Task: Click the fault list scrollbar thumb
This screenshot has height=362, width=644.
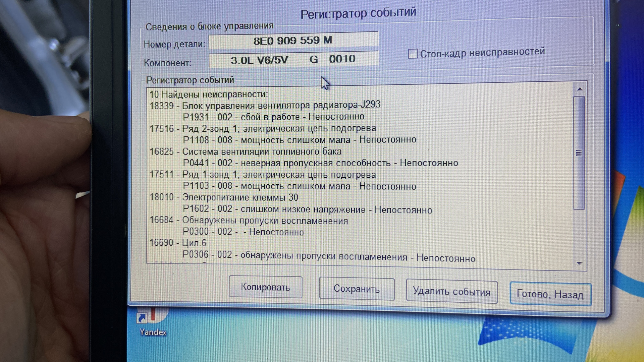Action: tap(579, 153)
